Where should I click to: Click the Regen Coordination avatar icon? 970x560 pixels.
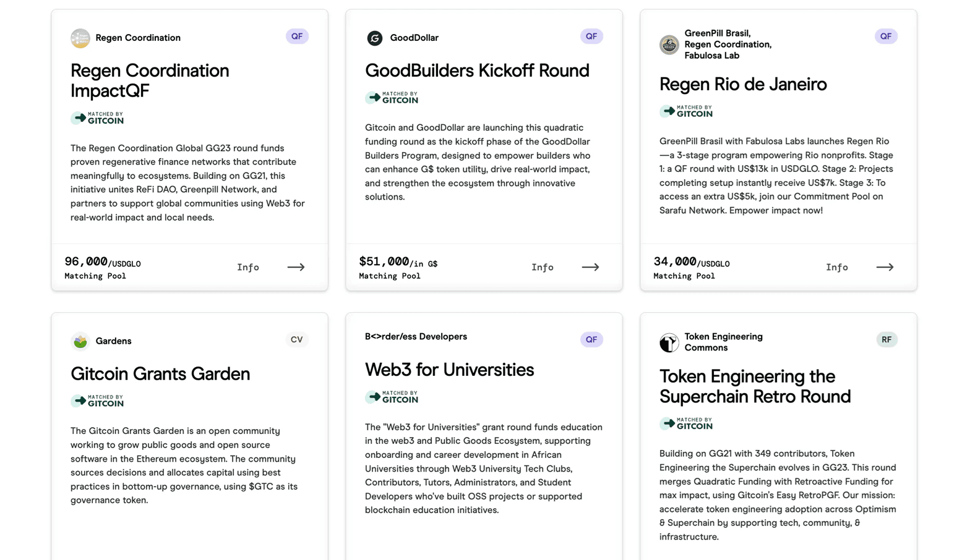[x=80, y=38]
